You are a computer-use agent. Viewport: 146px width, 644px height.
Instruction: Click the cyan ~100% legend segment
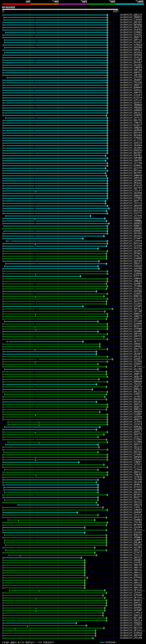(x=130, y=4)
